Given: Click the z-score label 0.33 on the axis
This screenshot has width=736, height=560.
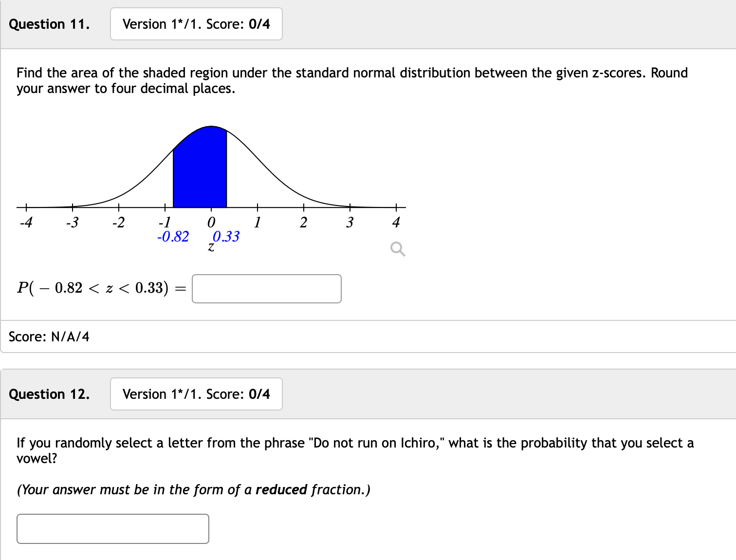Looking at the screenshot, I should (x=226, y=237).
